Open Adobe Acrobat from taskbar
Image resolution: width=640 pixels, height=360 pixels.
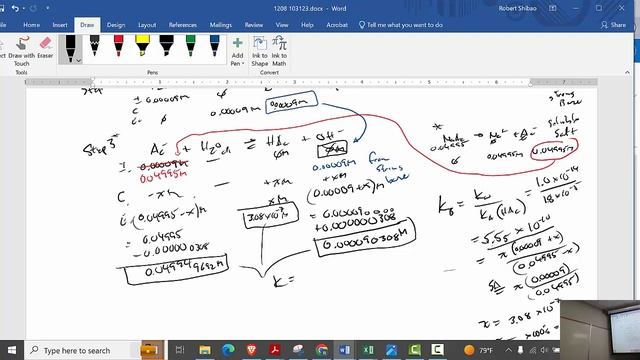coord(275,350)
